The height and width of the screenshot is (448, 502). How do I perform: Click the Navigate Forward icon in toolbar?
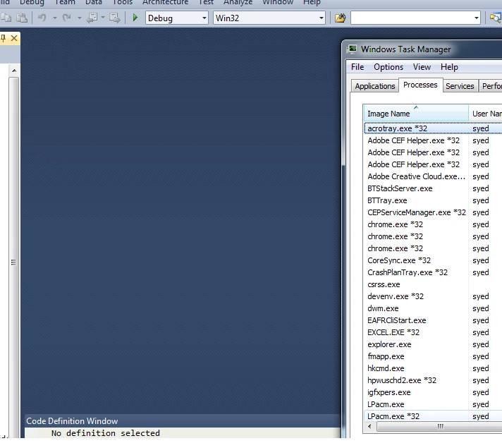[114, 18]
